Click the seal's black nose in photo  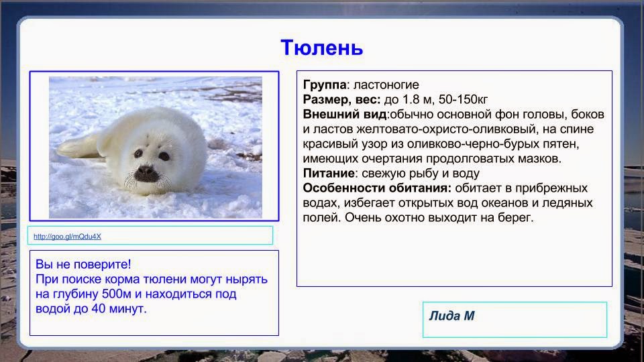coord(146,174)
